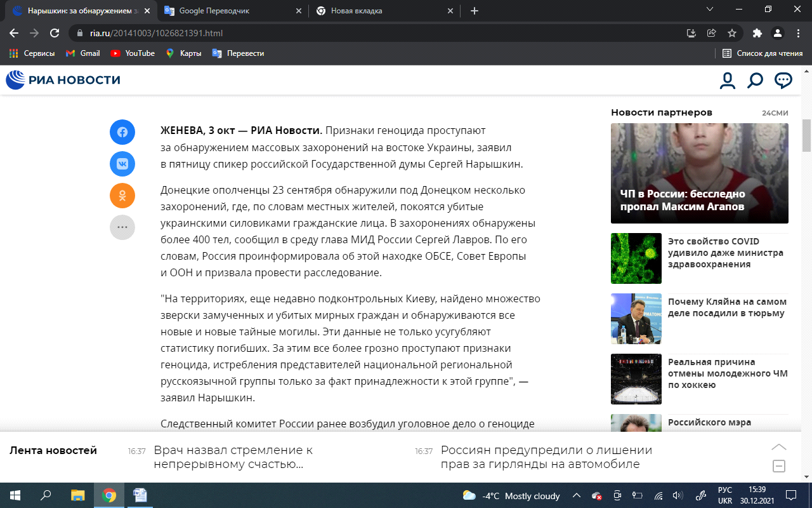Image resolution: width=812 pixels, height=508 pixels.
Task: Open more sharing options (three dots)
Action: 122,227
